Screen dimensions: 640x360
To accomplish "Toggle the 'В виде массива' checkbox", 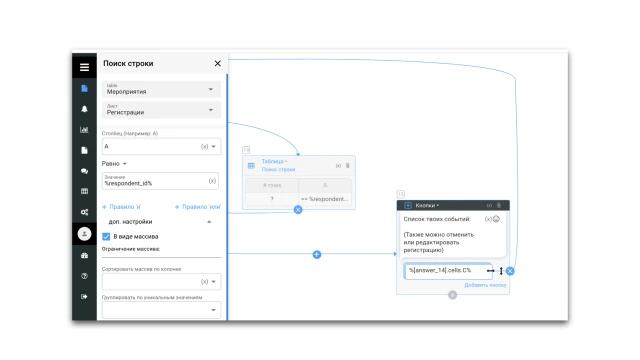I will [106, 237].
